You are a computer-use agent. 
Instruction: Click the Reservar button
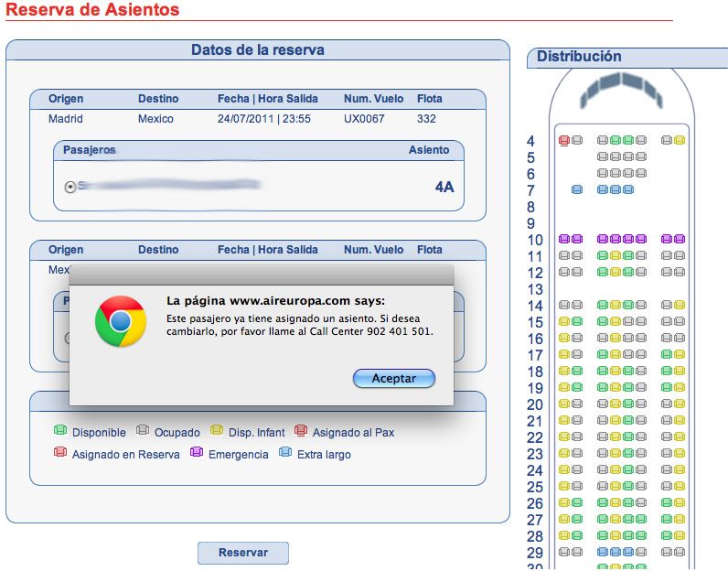click(243, 553)
